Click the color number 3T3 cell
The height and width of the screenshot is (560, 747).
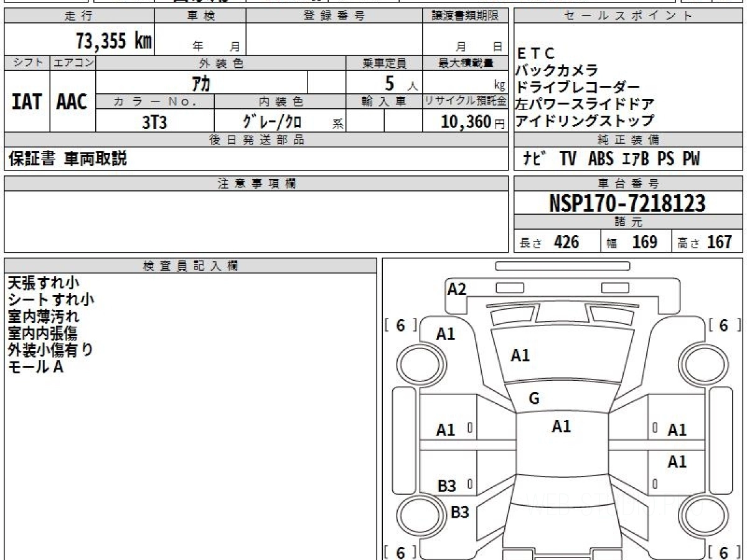(154, 122)
